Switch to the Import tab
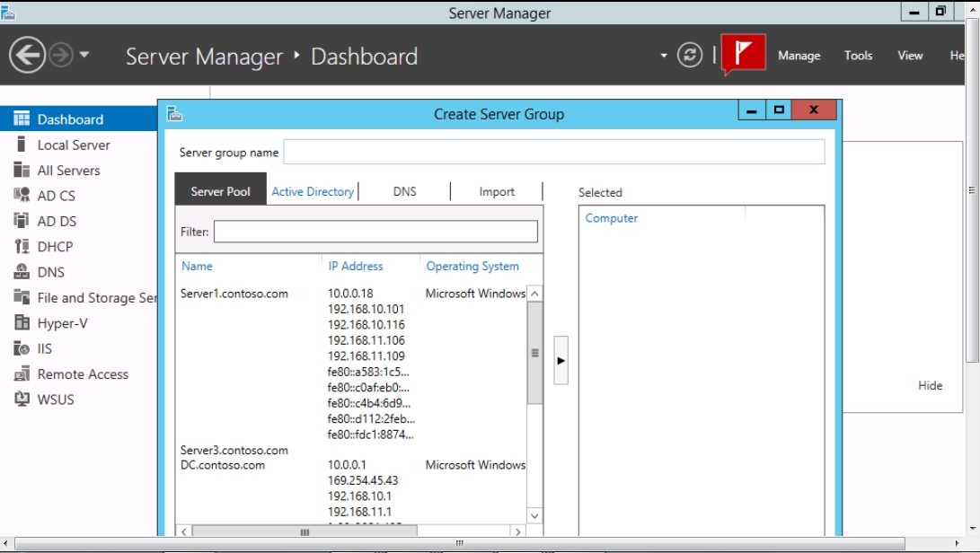This screenshot has height=553, width=980. click(497, 192)
